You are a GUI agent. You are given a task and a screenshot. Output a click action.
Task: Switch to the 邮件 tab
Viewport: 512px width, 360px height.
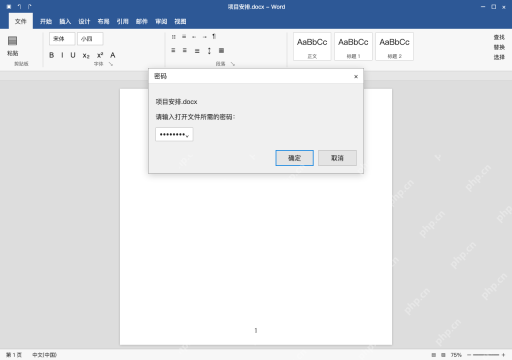point(142,21)
